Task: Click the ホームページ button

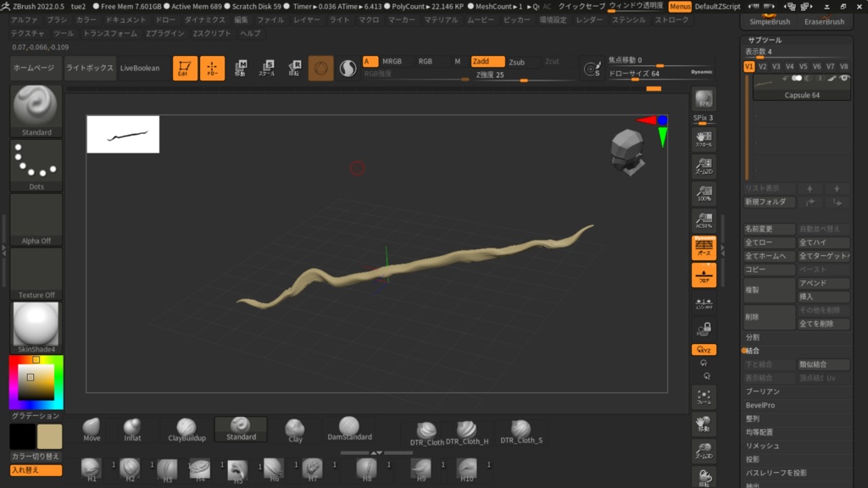Action: tap(34, 68)
